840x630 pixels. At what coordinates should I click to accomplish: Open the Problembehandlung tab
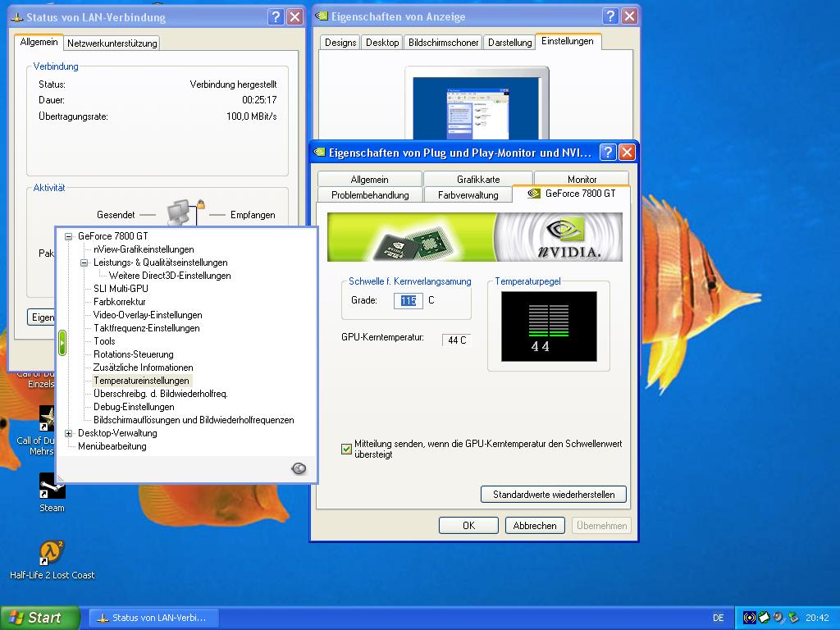370,195
